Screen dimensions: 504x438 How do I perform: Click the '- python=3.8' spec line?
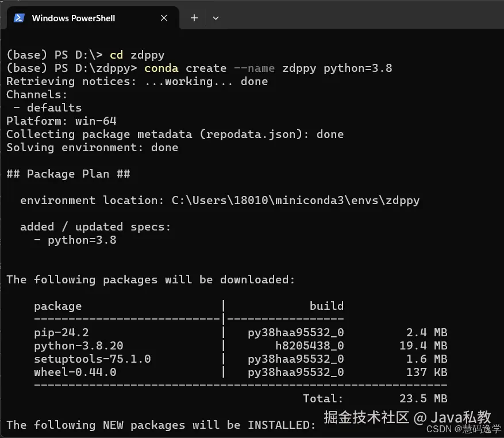75,240
